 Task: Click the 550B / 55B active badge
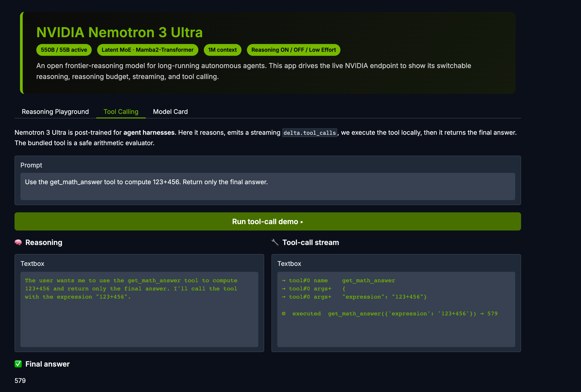click(64, 50)
